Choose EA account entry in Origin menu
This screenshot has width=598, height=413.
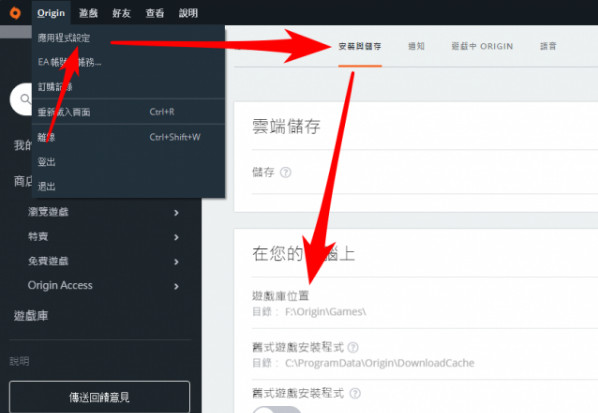click(x=128, y=62)
